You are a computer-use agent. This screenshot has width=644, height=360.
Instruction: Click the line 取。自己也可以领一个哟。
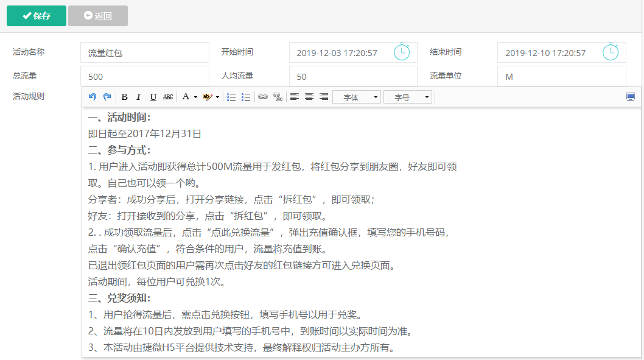point(145,183)
